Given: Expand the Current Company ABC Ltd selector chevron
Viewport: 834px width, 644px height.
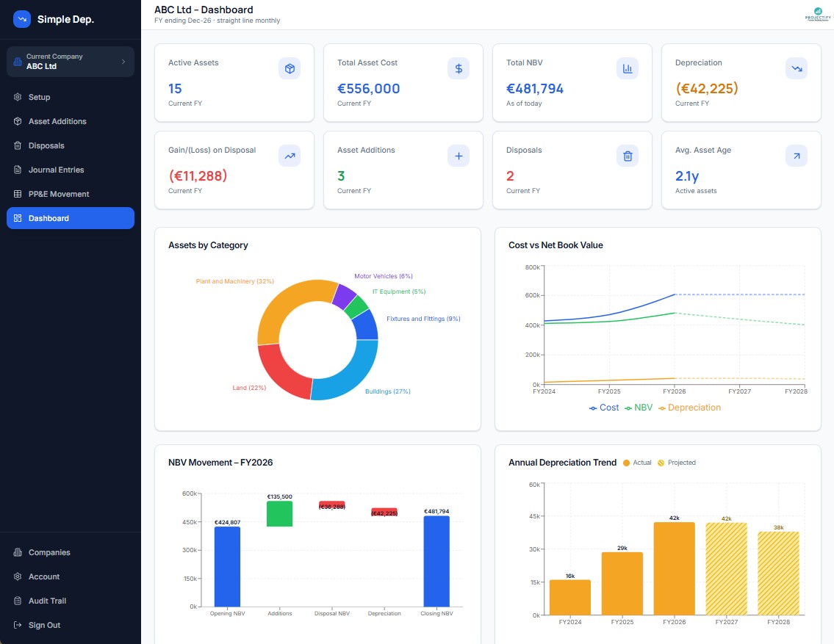Looking at the screenshot, I should [123, 62].
